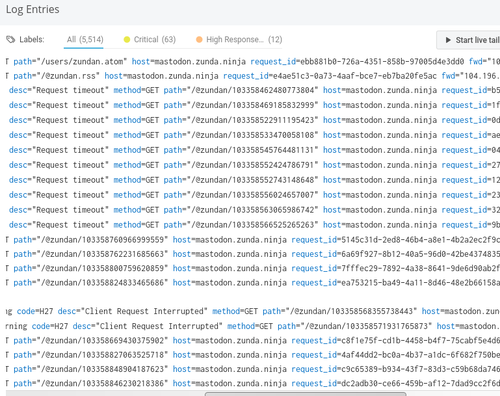Select timeout entry for path 103358552424786791
The height and width of the screenshot is (396, 500).
[x=253, y=165]
